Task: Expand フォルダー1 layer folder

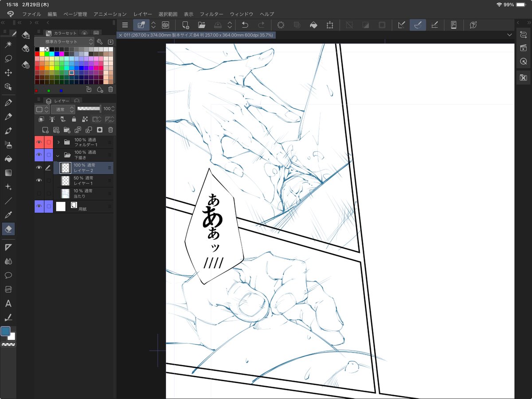Action: [58, 142]
